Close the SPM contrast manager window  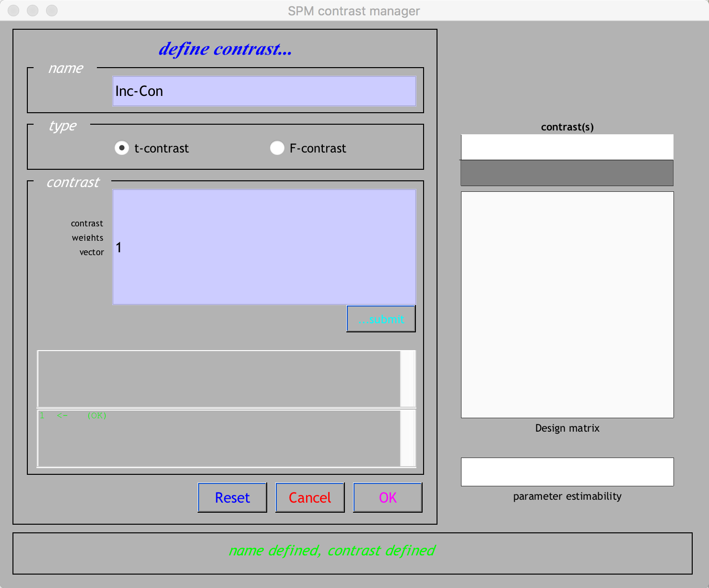[x=13, y=11]
